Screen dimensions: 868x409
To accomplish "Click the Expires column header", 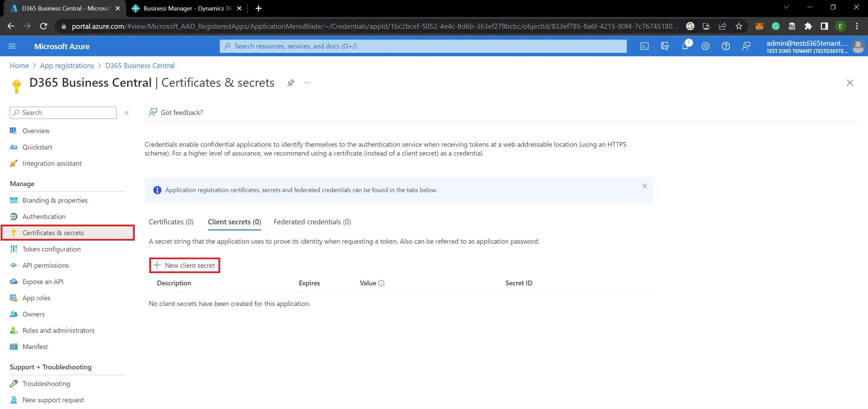I will point(309,283).
